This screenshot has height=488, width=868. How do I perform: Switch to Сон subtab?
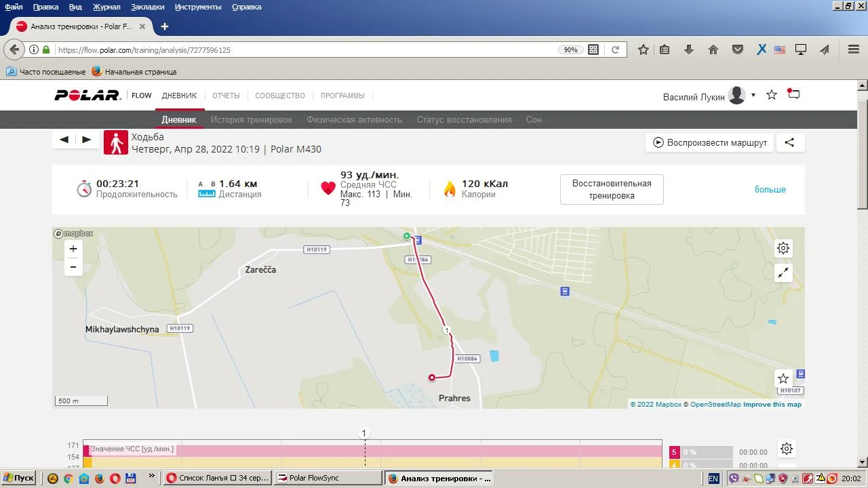pos(534,119)
